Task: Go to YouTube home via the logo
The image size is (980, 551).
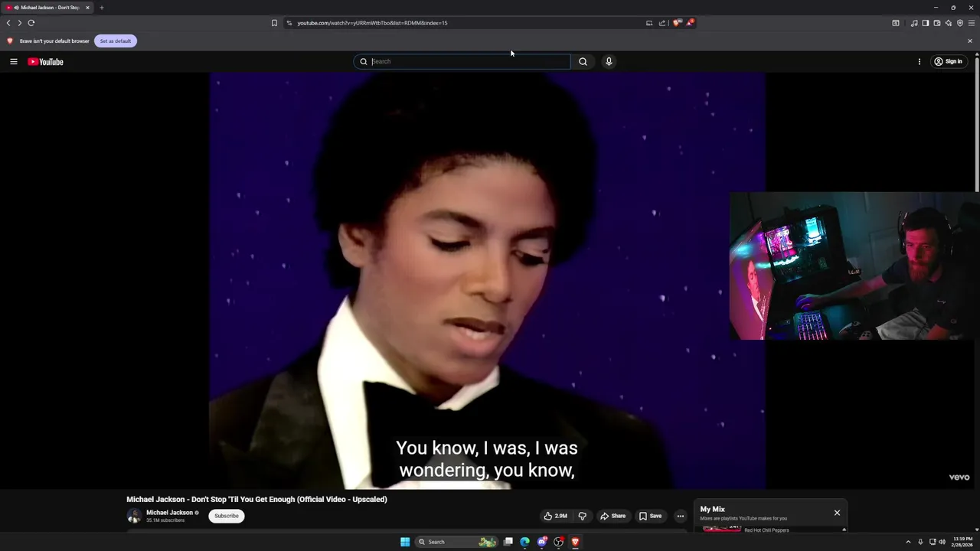Action: [x=45, y=61]
